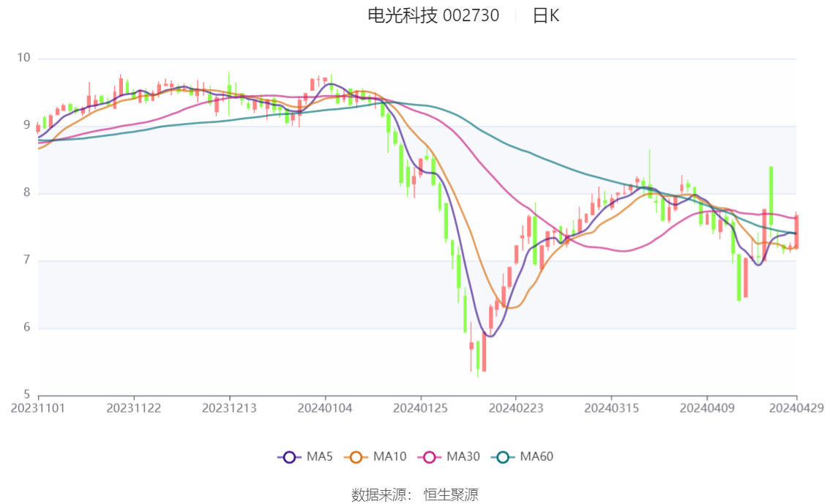Select the 日K label in title
This screenshot has height=504, width=830.
pyautogui.click(x=546, y=15)
